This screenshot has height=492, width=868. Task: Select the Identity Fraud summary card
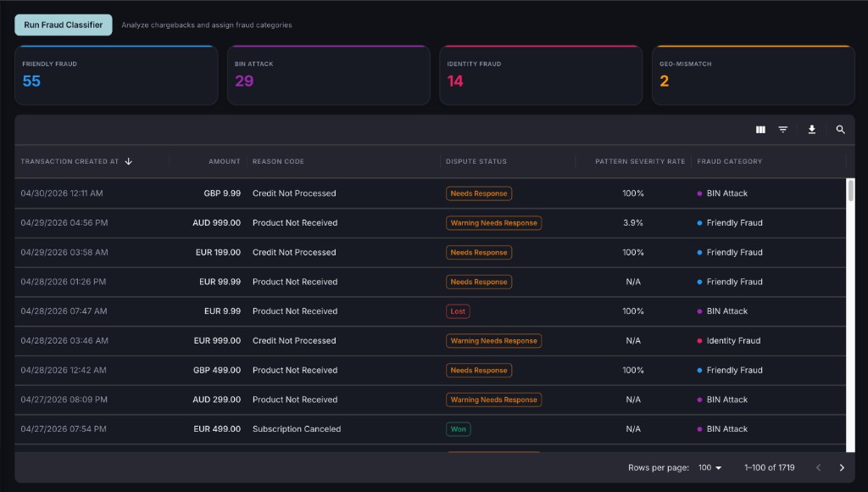pos(541,75)
